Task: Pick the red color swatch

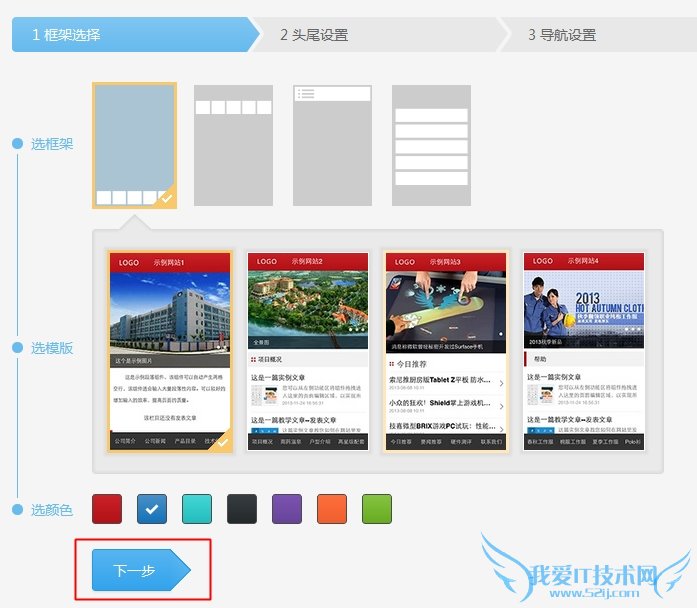Action: click(107, 509)
